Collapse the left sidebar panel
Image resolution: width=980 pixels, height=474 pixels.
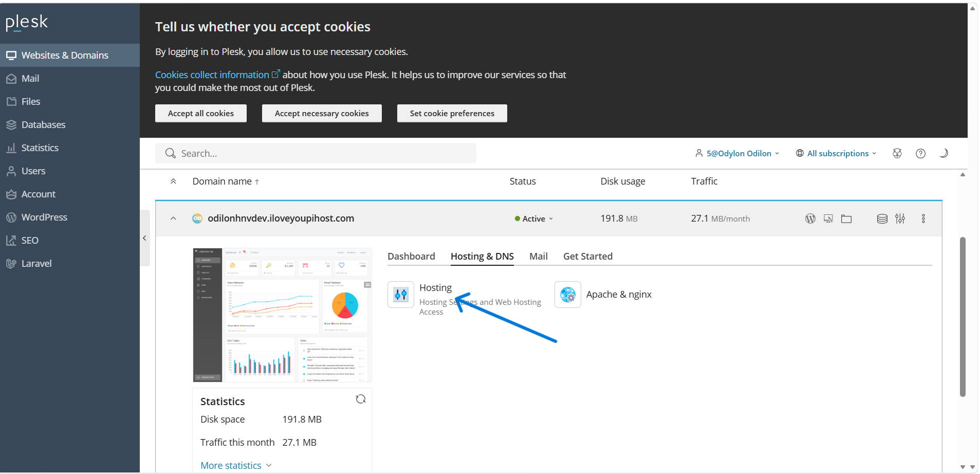(x=144, y=238)
